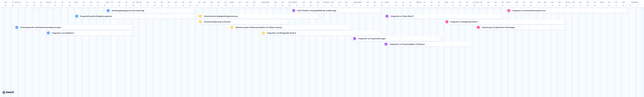Open project 'Marketingkampagne für die mobile App'
Screen dimensions: 644x97
pyautogui.click(x=128, y=11)
